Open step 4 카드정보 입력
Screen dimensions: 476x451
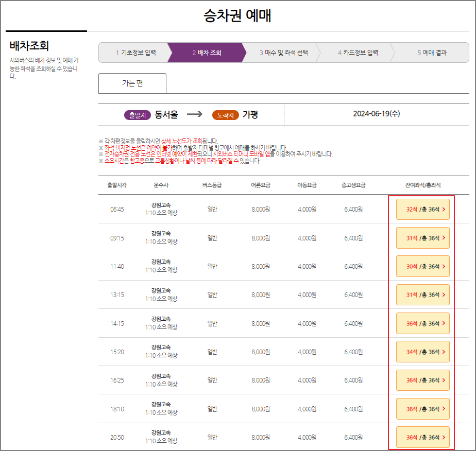[x=358, y=52]
